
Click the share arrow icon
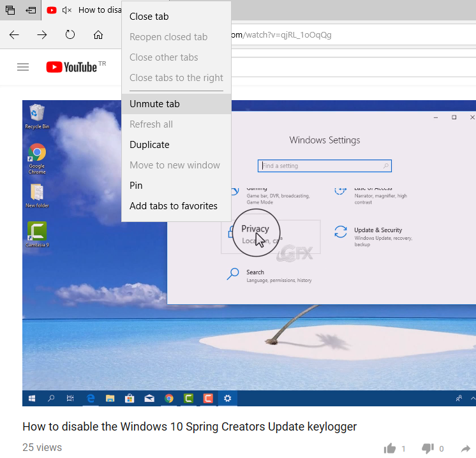pos(466,448)
